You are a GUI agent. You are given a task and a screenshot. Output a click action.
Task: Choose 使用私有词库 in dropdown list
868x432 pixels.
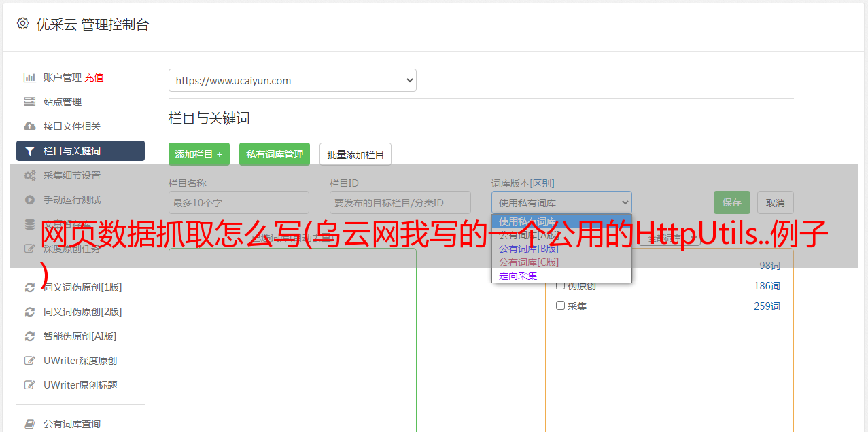click(x=561, y=221)
